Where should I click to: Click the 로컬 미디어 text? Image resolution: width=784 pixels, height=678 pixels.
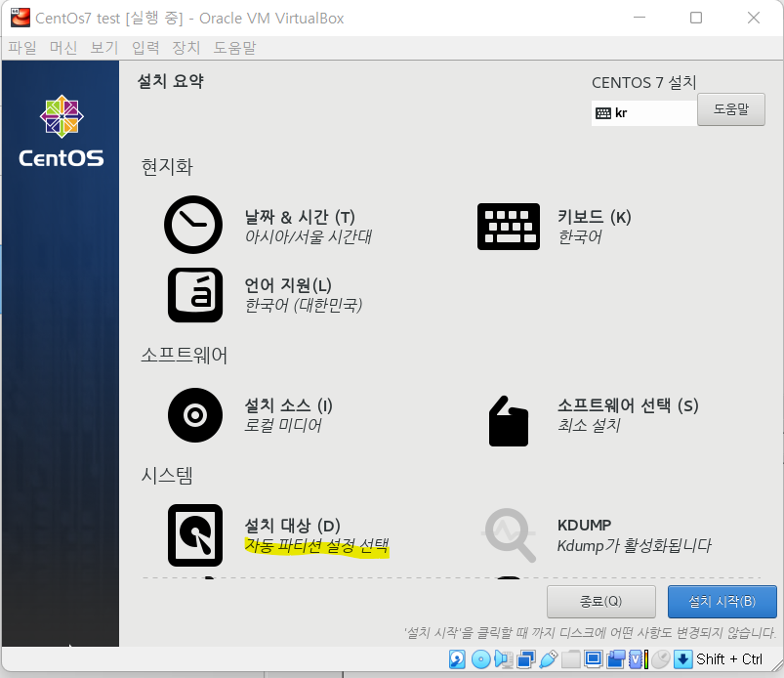(283, 425)
